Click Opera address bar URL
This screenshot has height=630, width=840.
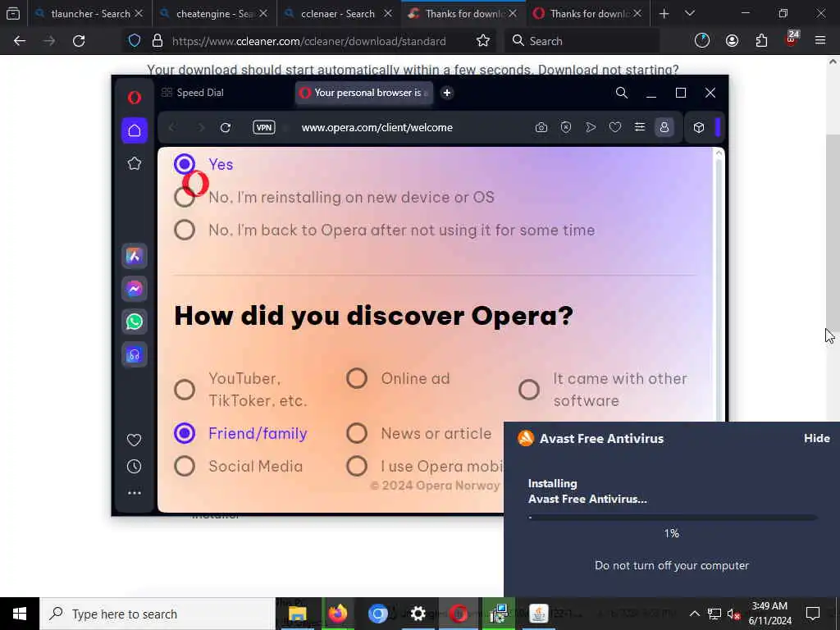pos(377,127)
